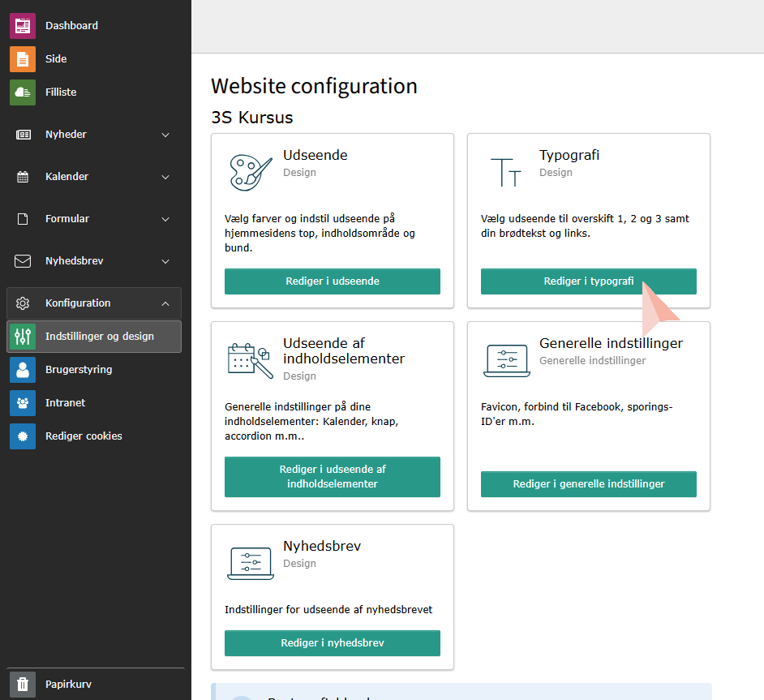Viewport: 764px width, 700px height.
Task: Expand the Nyhedsbrev sidebar section
Action: pos(93,261)
